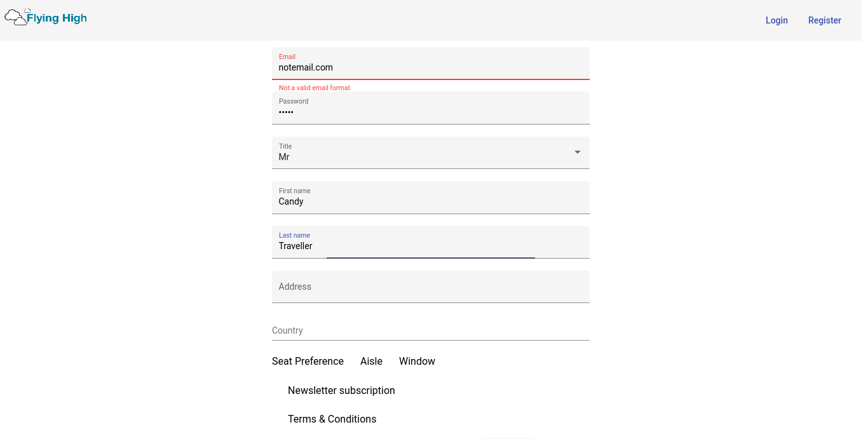Viewport: 868px width, 441px height.
Task: Focus the Password field
Action: point(431,108)
